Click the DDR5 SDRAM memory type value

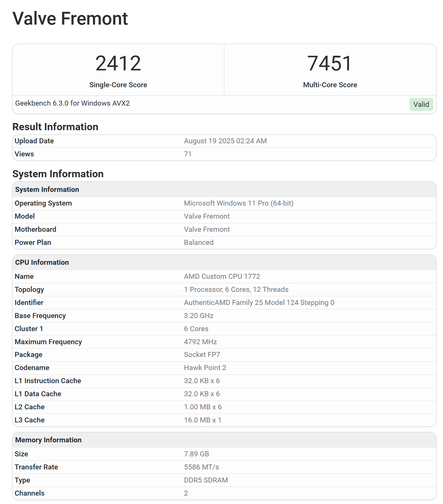206,480
